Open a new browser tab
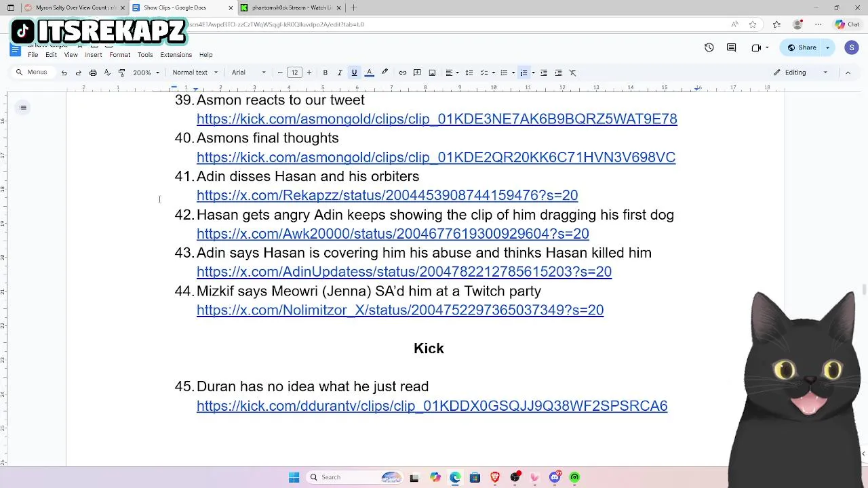Image resolution: width=868 pixels, height=488 pixels. 353,7
